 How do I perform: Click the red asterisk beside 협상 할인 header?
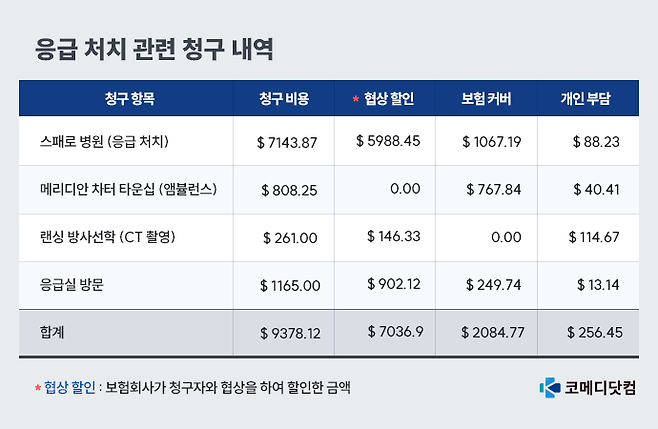[x=354, y=99]
